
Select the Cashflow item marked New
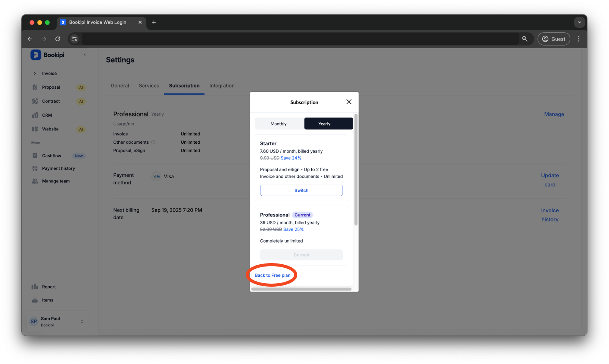click(35, 155)
